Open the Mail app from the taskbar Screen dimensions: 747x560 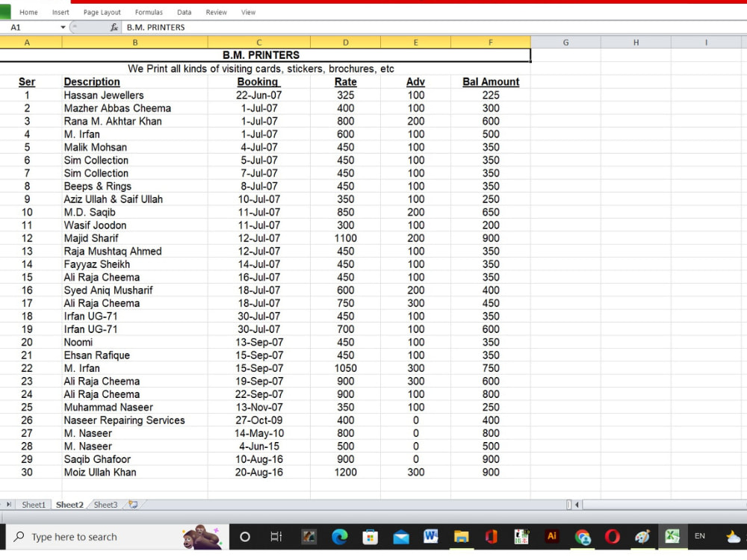(401, 536)
